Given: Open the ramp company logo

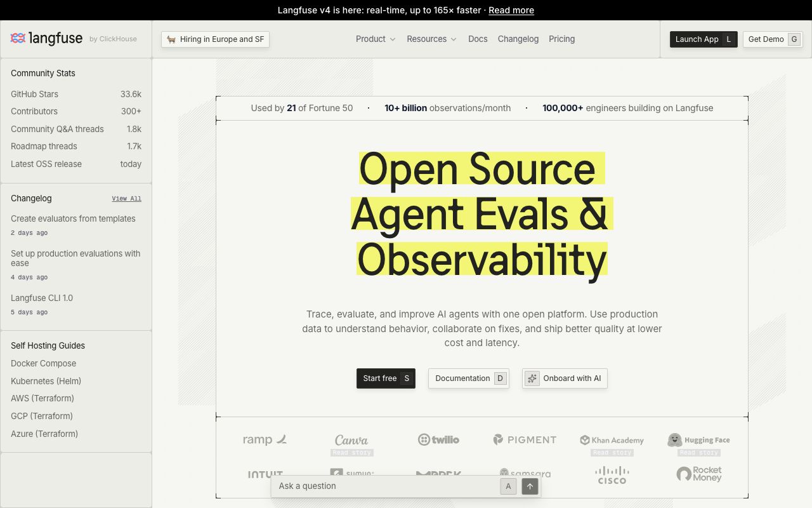Looking at the screenshot, I should coord(265,439).
